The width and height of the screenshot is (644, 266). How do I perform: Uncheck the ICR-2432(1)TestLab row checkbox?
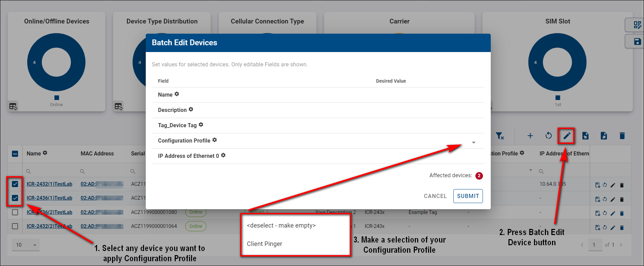(15, 184)
